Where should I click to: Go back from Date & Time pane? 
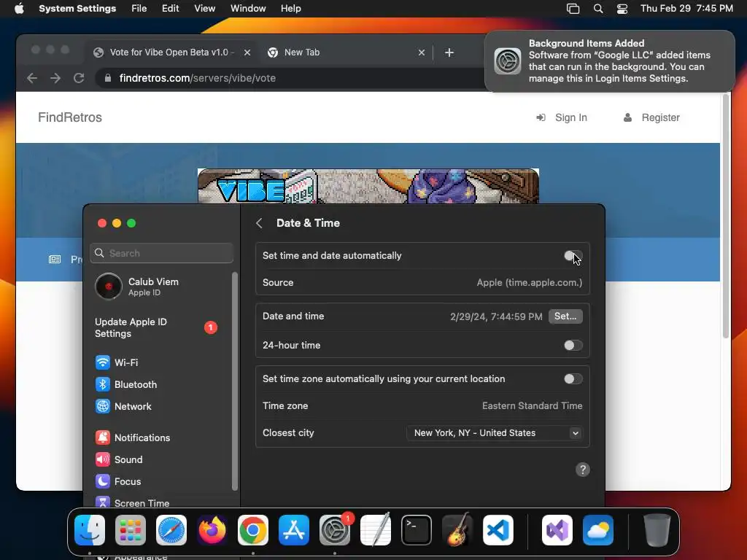pos(259,223)
